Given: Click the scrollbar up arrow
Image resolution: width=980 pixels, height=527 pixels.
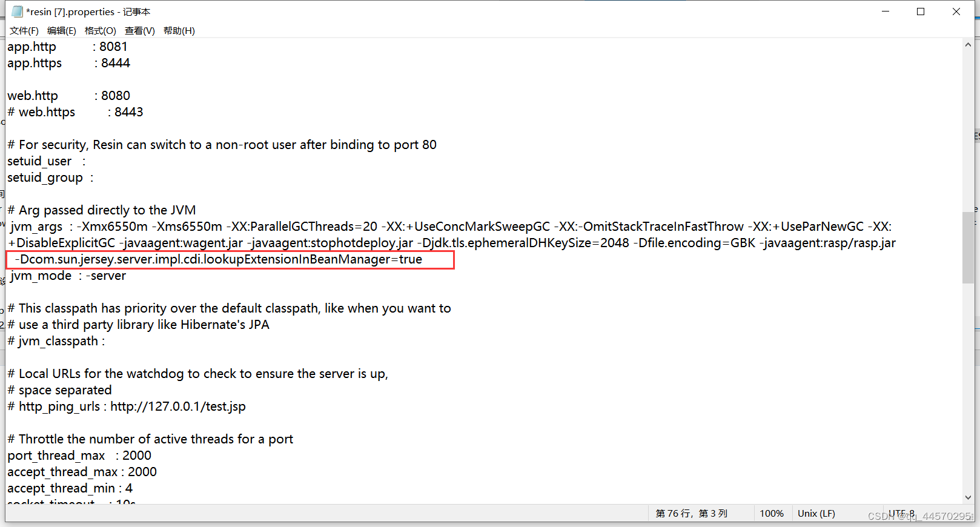Looking at the screenshot, I should tap(968, 45).
